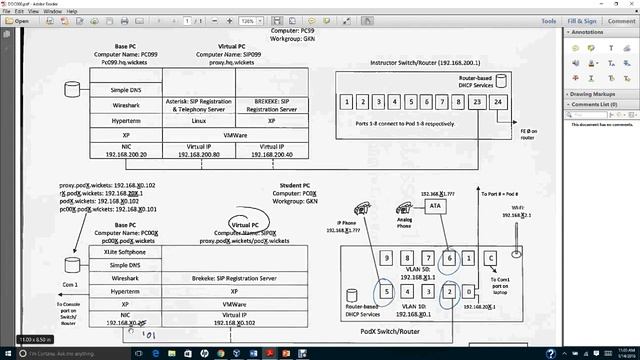Open the page thumbnails navigation pane icon
Viewport: 640px width, 360px height.
pyautogui.click(x=7, y=35)
